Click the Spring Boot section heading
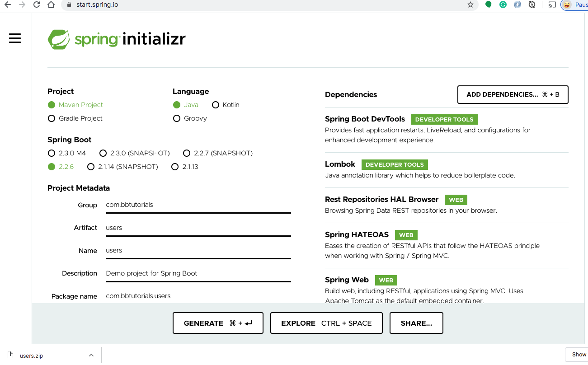The image size is (588, 365). pyautogui.click(x=70, y=140)
